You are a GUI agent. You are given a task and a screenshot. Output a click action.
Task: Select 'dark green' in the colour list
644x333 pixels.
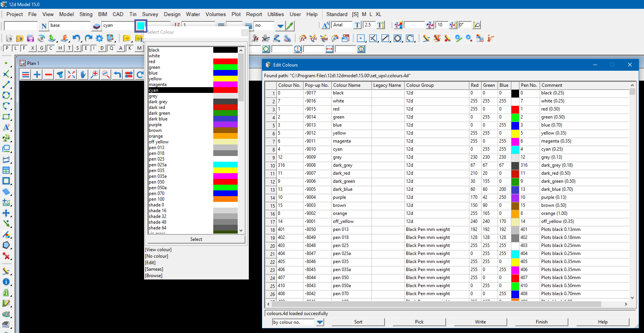pyautogui.click(x=159, y=113)
